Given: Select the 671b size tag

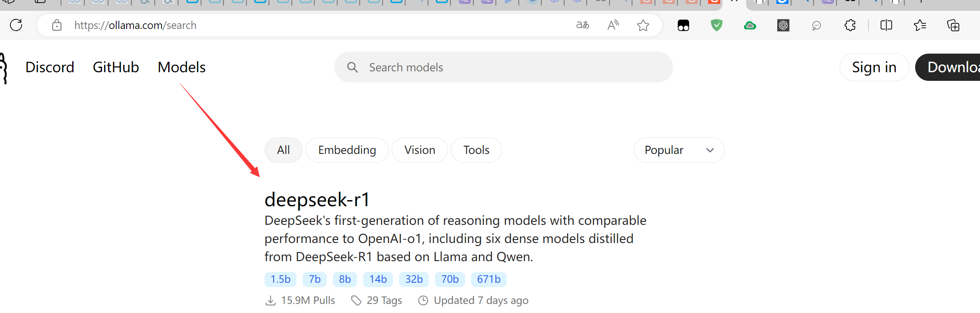Looking at the screenshot, I should pos(489,279).
